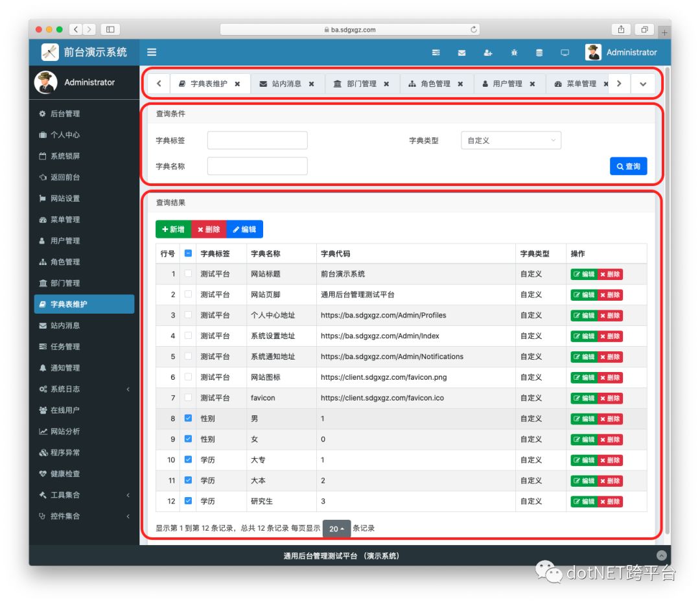Click the hamburger menu toggle icon

152,52
